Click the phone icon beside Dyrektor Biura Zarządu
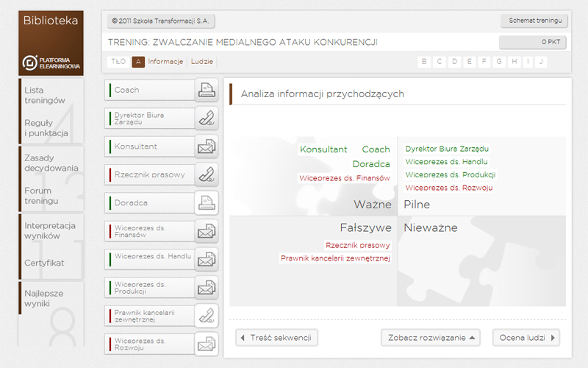This screenshot has height=368, width=588. click(207, 118)
